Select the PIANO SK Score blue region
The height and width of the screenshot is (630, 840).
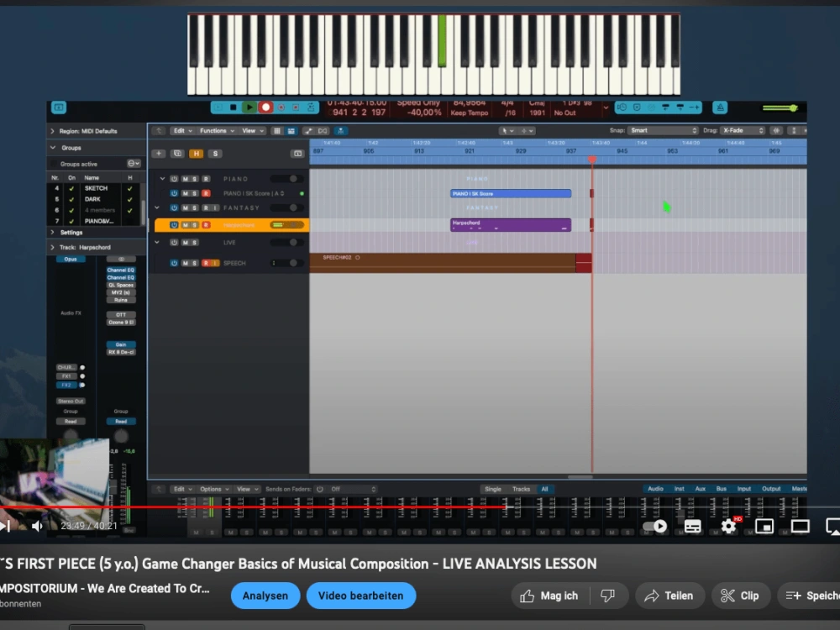511,193
